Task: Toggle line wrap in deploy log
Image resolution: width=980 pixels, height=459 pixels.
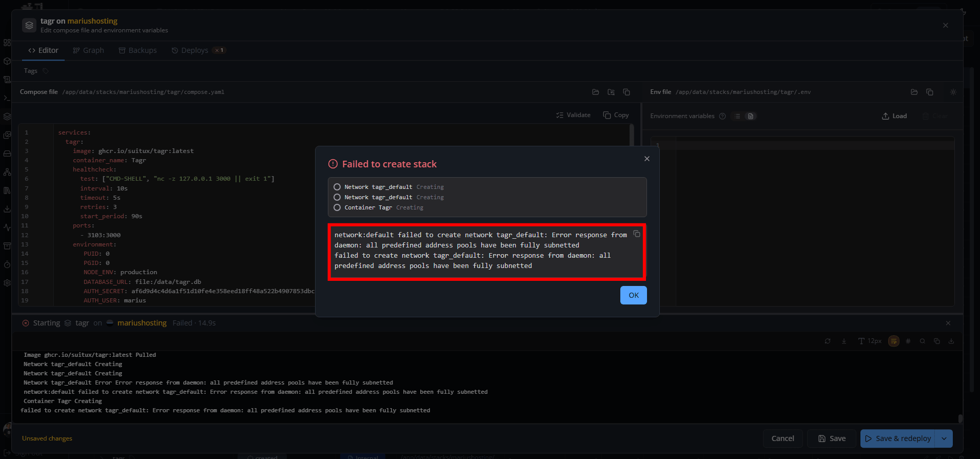Action: coord(894,341)
